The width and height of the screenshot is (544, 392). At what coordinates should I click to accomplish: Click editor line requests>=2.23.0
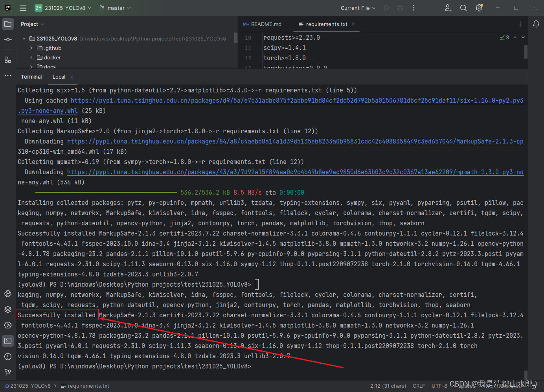(x=292, y=37)
